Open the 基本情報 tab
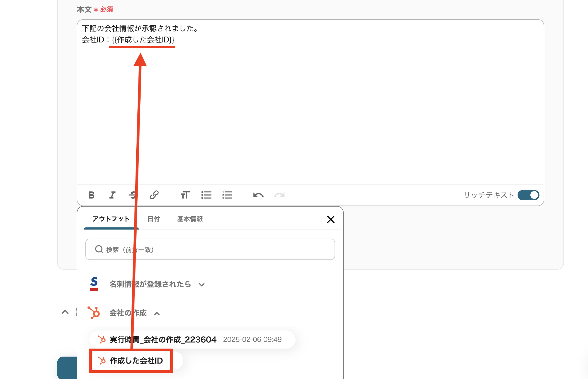The height and width of the screenshot is (379, 588). [190, 219]
